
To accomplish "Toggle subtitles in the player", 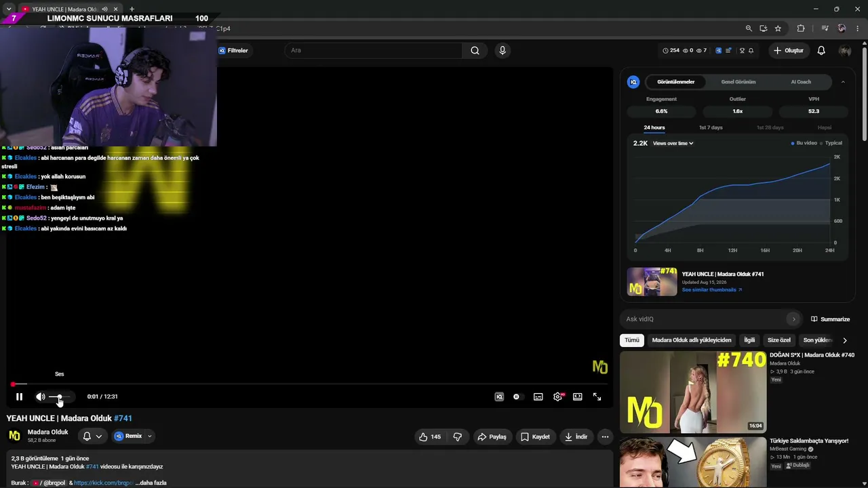I will pos(538,396).
